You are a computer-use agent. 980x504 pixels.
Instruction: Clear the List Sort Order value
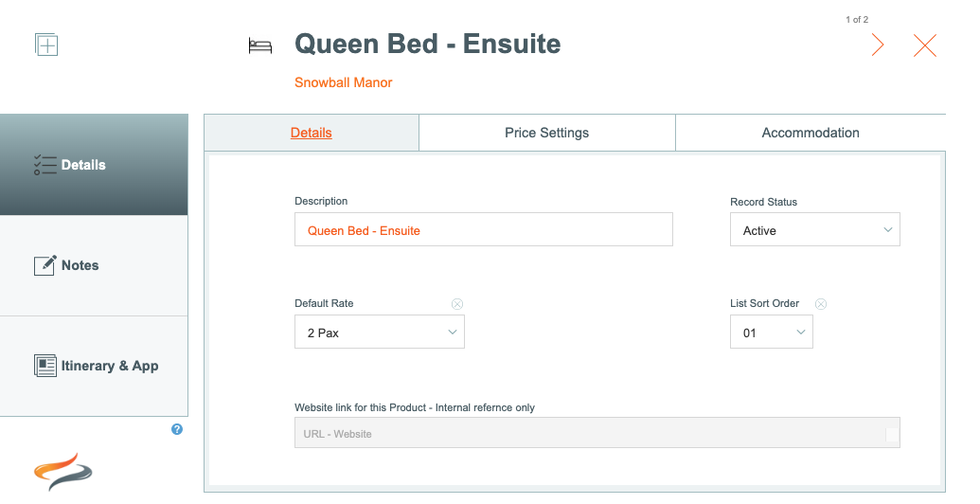point(821,304)
